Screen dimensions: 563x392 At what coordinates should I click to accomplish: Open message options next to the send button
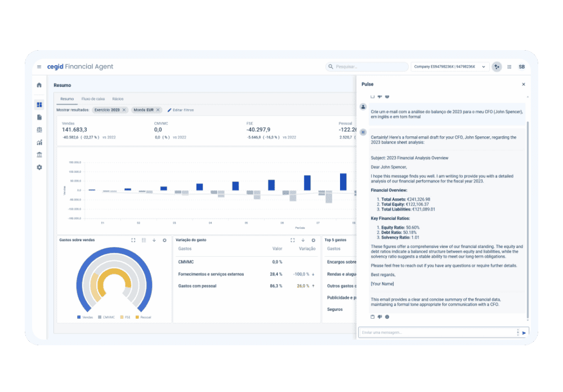pos(517,333)
